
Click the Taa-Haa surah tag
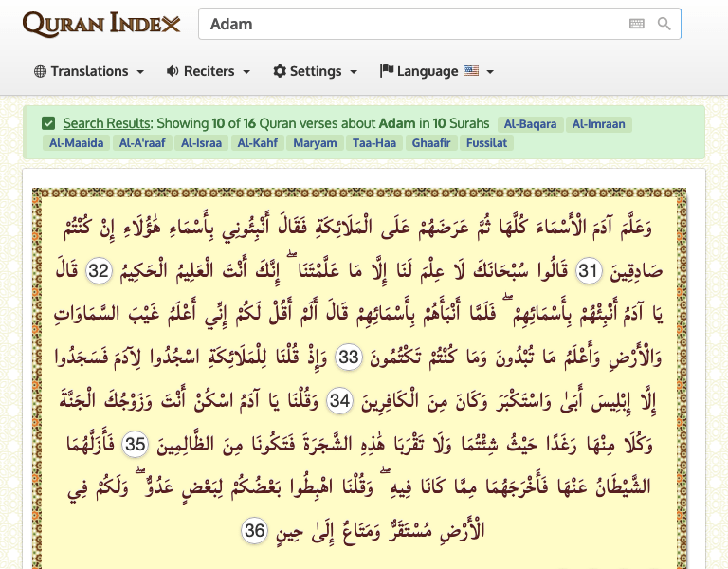(374, 143)
